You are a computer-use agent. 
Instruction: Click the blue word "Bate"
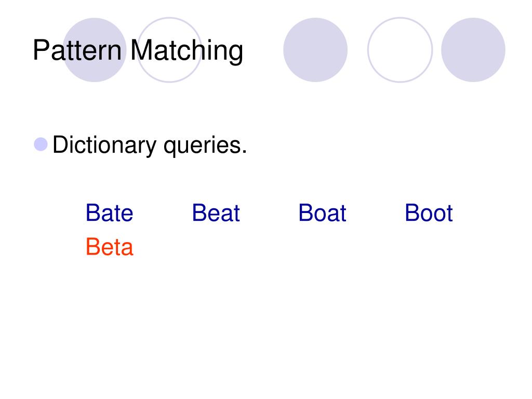click(x=109, y=213)
